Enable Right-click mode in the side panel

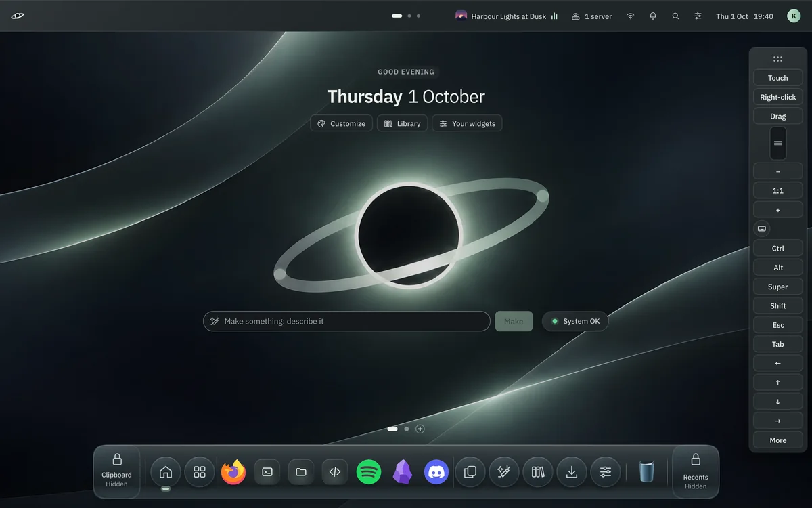pos(778,97)
